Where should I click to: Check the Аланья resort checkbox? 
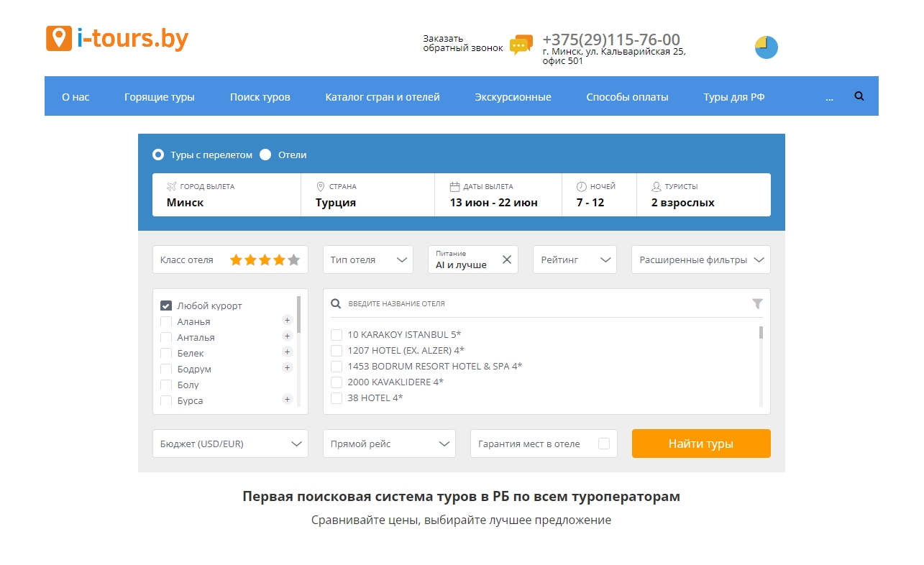[x=166, y=321]
